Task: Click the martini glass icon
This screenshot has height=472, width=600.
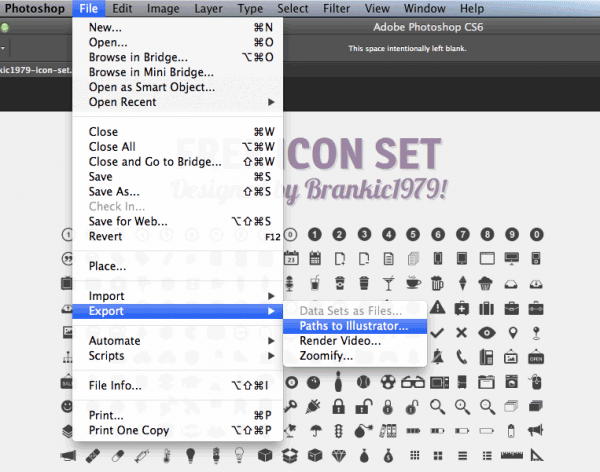Action: [x=388, y=284]
